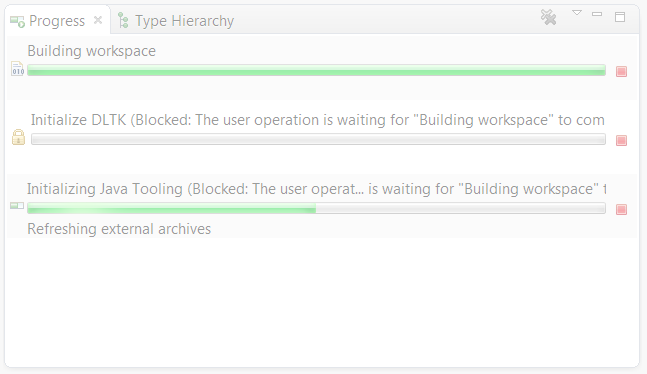Select the Initialize DLTK blocked job text
This screenshot has height=374, width=647.
point(318,120)
